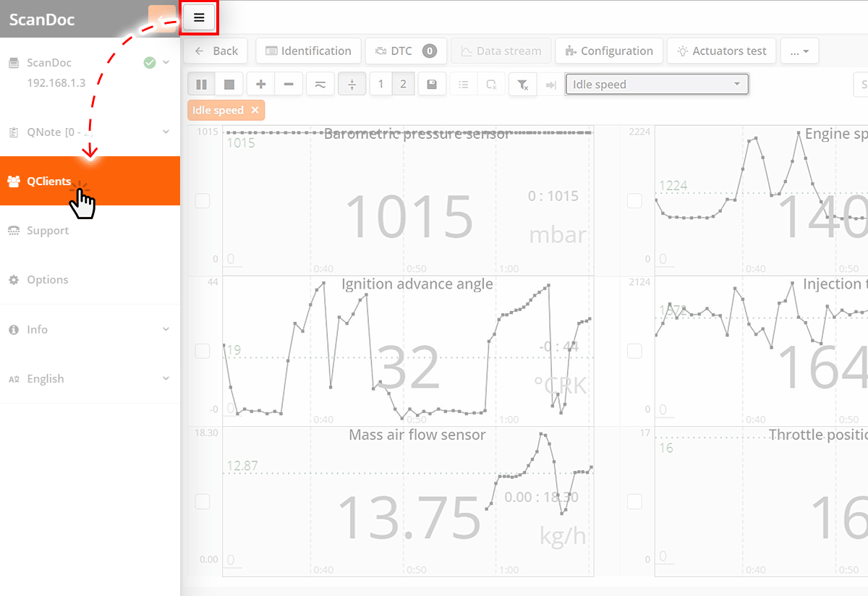Click the Back button

click(216, 51)
